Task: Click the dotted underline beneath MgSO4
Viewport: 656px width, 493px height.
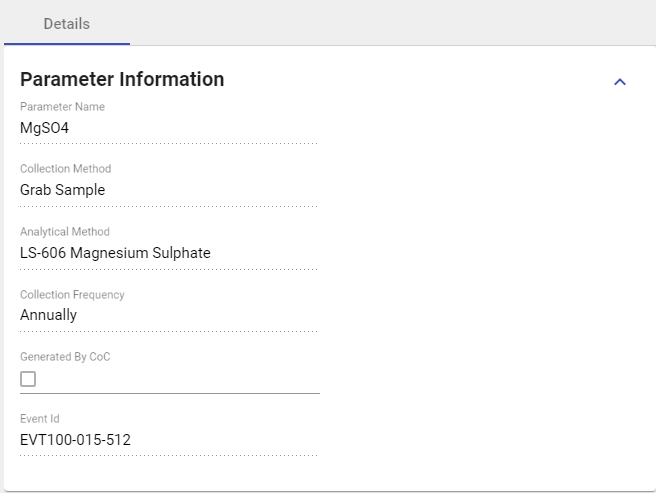Action: coord(168,143)
